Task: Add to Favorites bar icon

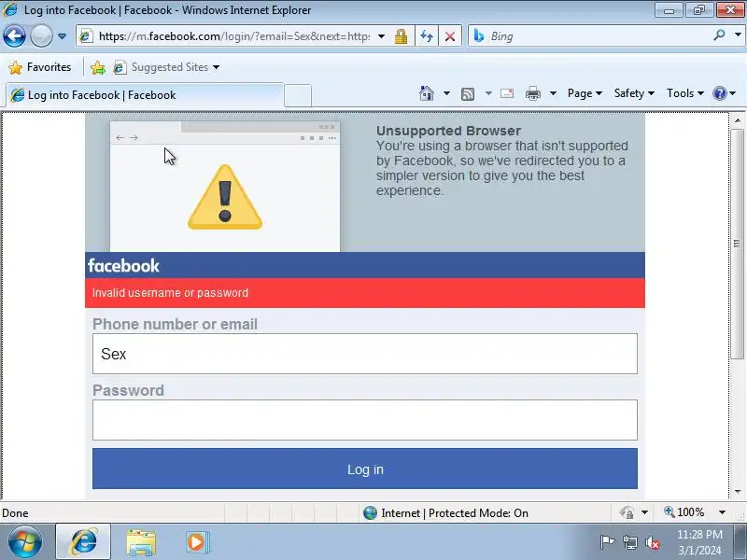Action: pos(98,67)
